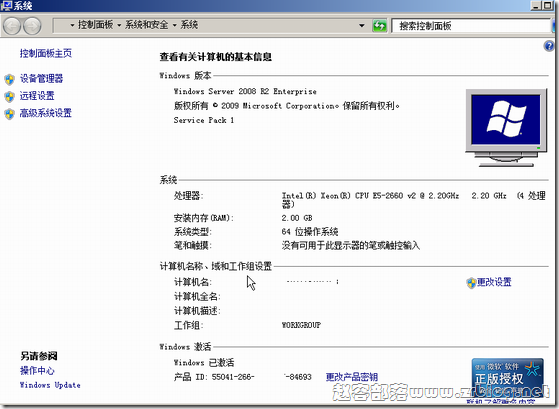Expand the dropdown arrow before 系统和安全 breadcrumb
This screenshot has width=559, height=409.
(x=119, y=25)
